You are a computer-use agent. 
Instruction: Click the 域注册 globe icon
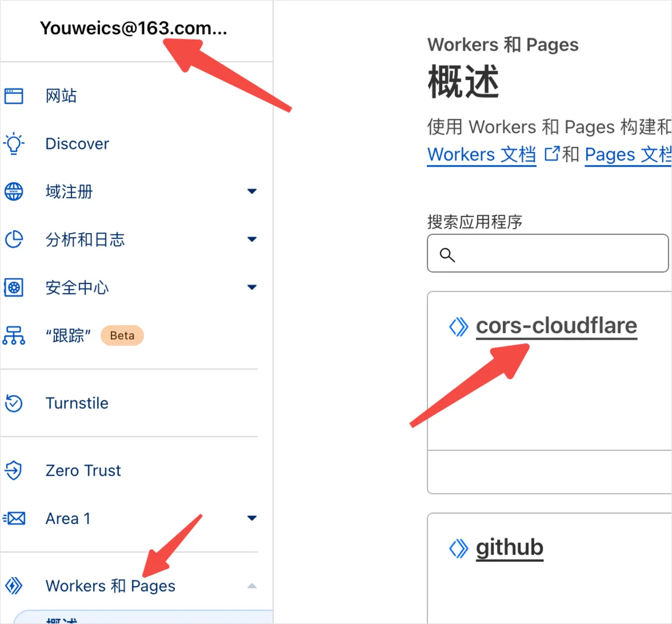(13, 192)
